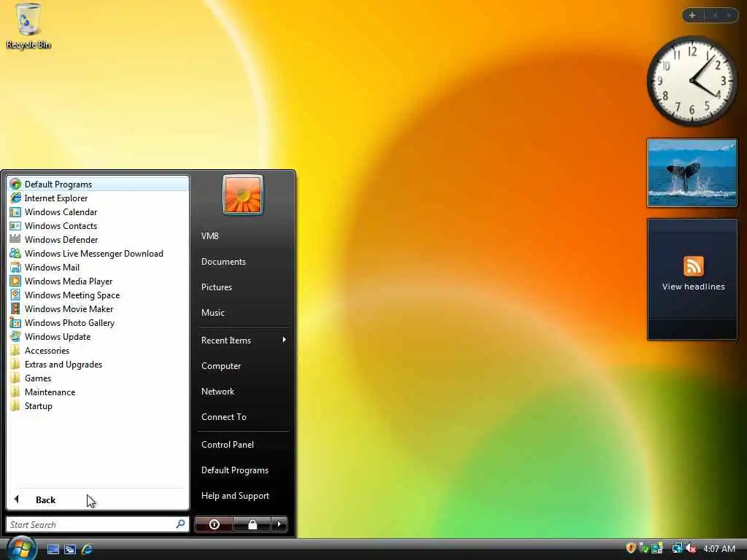
Task: Open Windows Live Messenger Download
Action: [x=98, y=253]
